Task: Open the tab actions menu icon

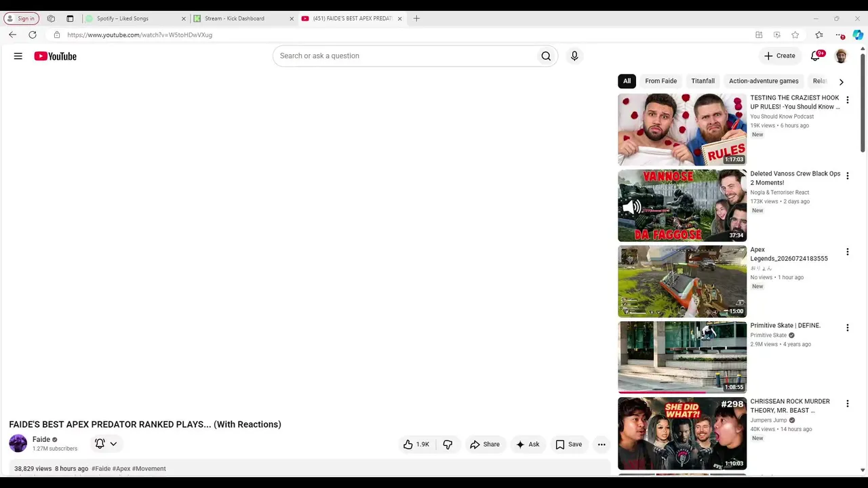Action: [x=70, y=19]
